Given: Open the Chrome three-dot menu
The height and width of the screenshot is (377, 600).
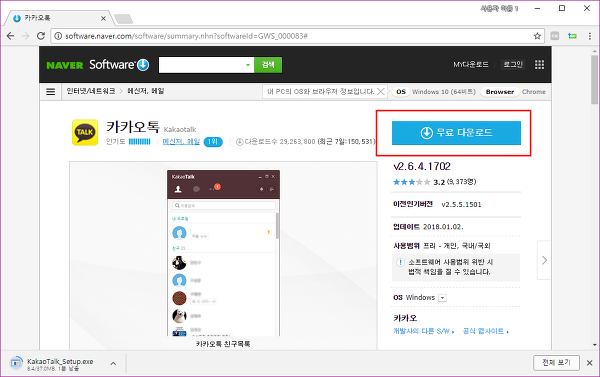Looking at the screenshot, I should [x=590, y=36].
